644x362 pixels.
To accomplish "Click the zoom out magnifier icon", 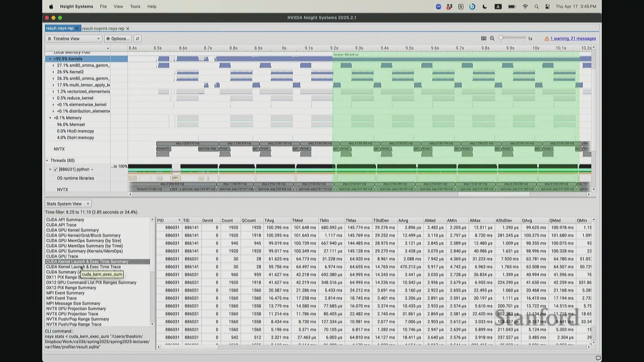I will tap(492, 39).
